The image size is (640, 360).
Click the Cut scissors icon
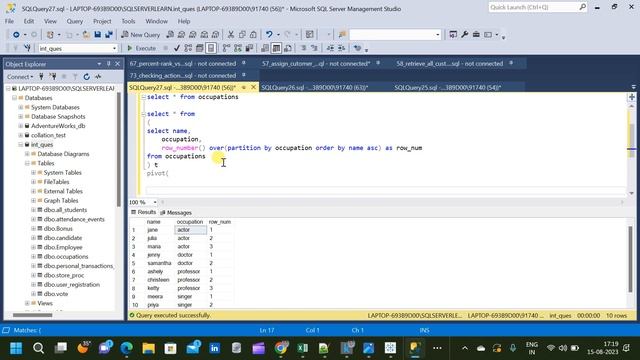coord(231,35)
